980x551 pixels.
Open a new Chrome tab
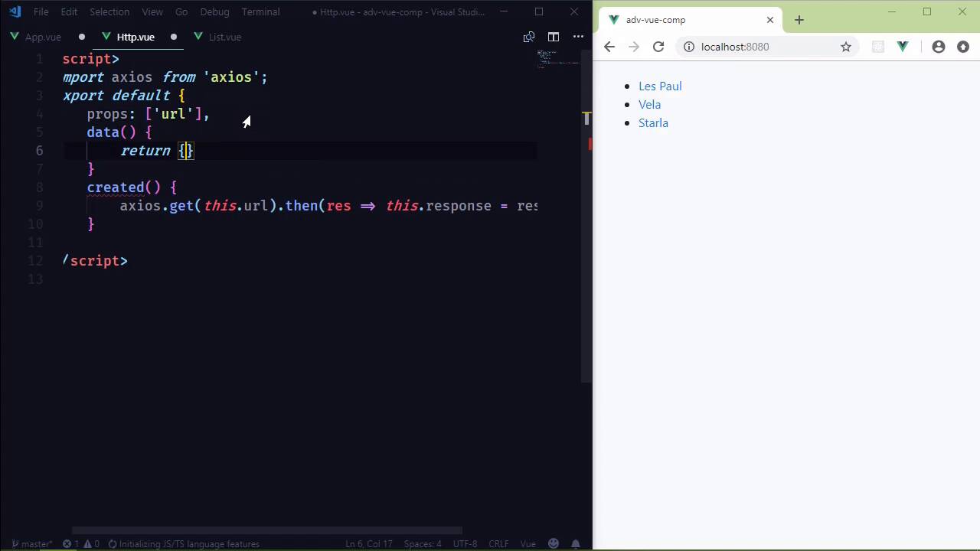point(799,20)
